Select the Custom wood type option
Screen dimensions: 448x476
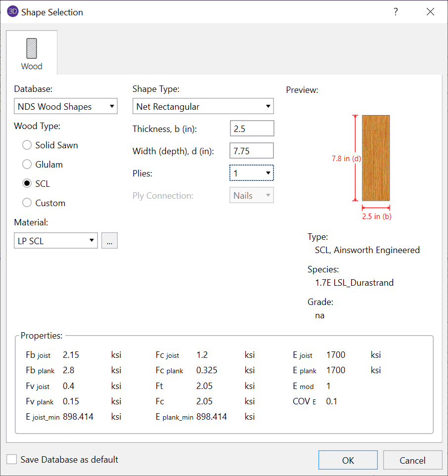(27, 203)
